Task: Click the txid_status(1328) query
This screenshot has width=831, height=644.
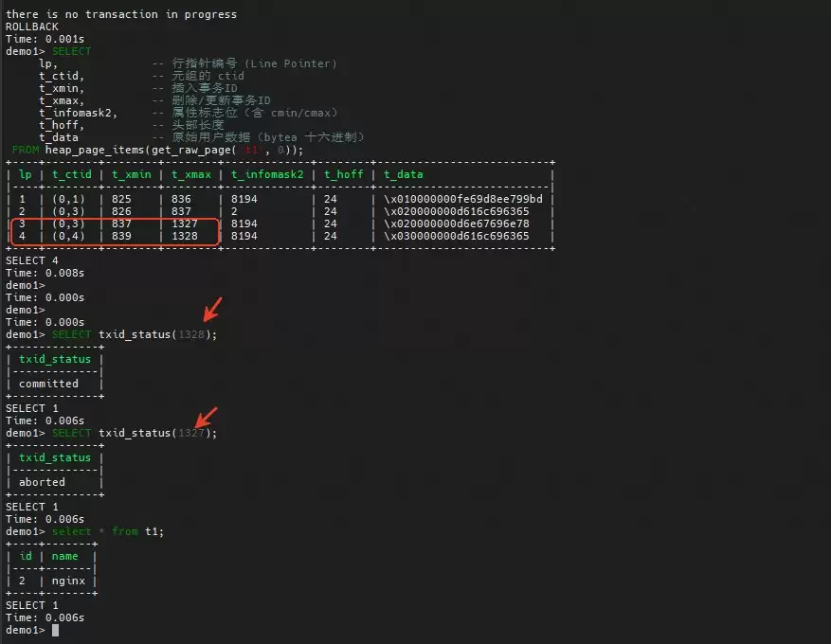Action: point(135,334)
